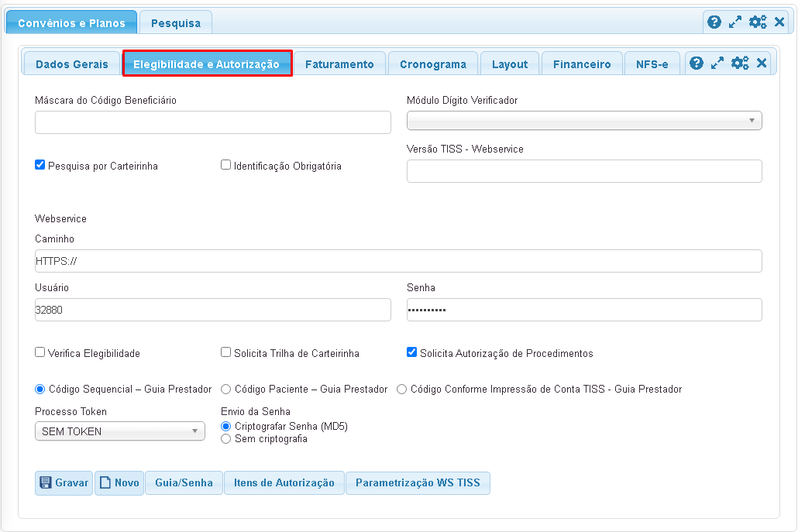Click the Caminho webservice input field

coord(398,261)
